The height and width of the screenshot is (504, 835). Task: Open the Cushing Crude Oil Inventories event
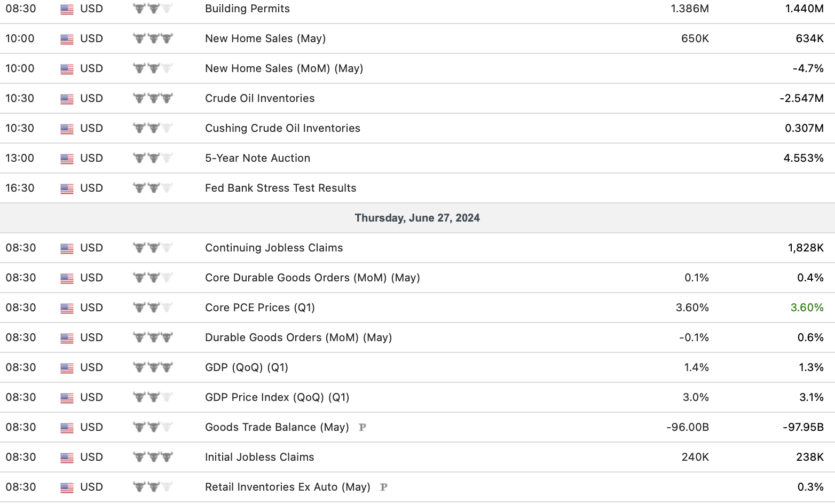(x=282, y=128)
